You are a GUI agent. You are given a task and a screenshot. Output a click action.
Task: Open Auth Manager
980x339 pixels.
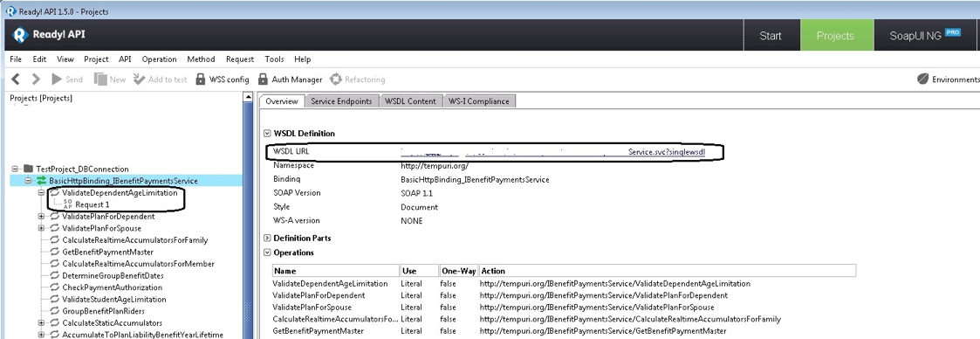(x=290, y=80)
